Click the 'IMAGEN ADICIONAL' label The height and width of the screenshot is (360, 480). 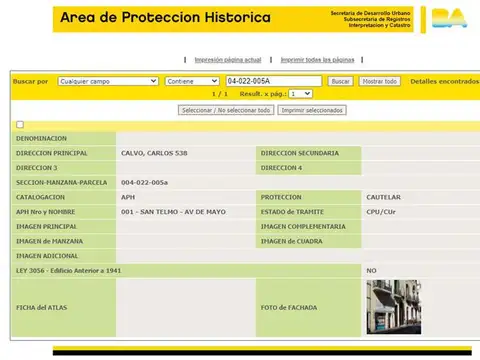click(47, 256)
